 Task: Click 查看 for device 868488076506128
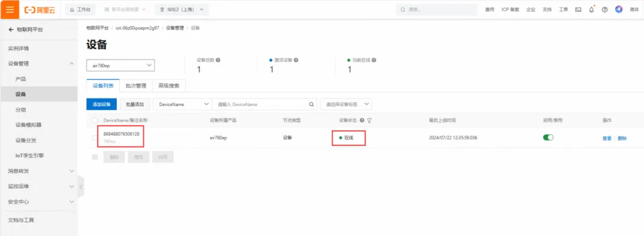(606, 138)
